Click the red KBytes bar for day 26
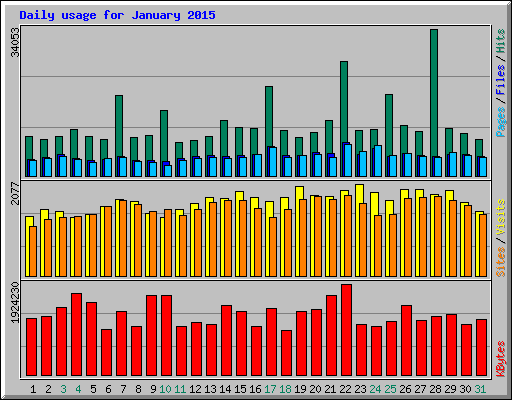The width and height of the screenshot is (512, 400). [407, 341]
